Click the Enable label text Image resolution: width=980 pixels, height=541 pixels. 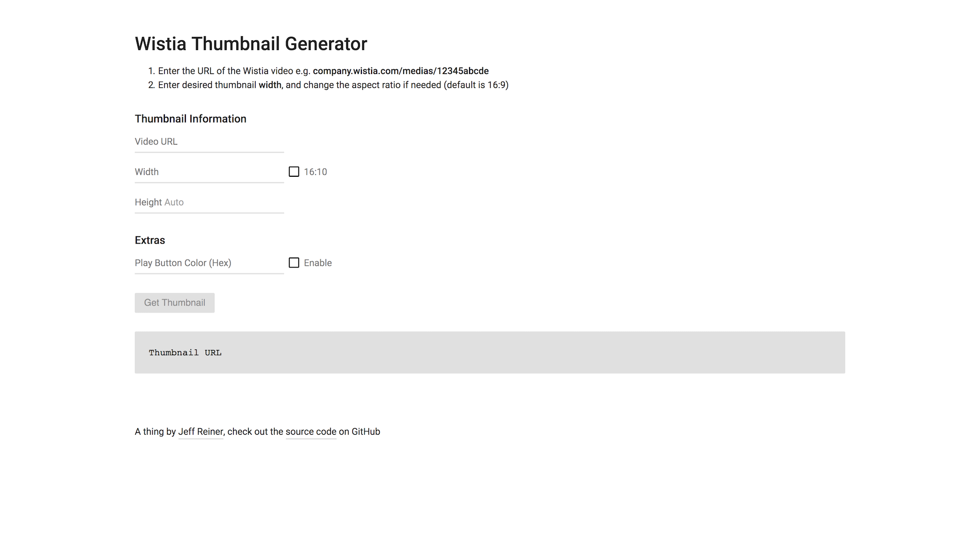pyautogui.click(x=317, y=263)
